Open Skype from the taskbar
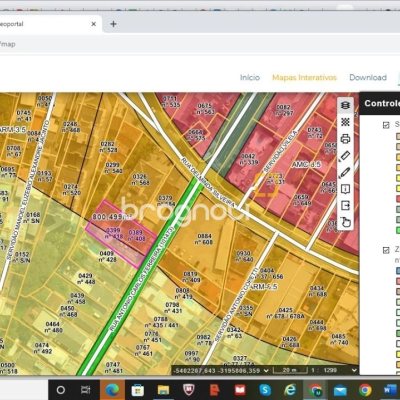 click(x=265, y=390)
